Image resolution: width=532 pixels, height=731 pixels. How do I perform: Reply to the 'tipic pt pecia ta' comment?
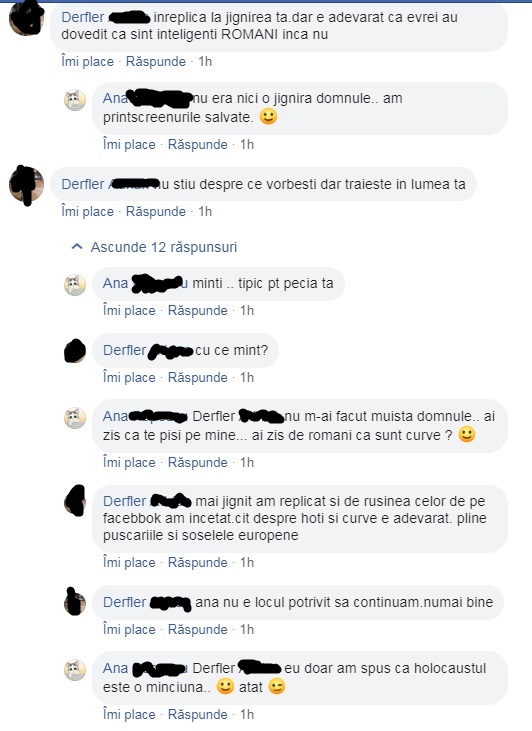click(x=198, y=310)
